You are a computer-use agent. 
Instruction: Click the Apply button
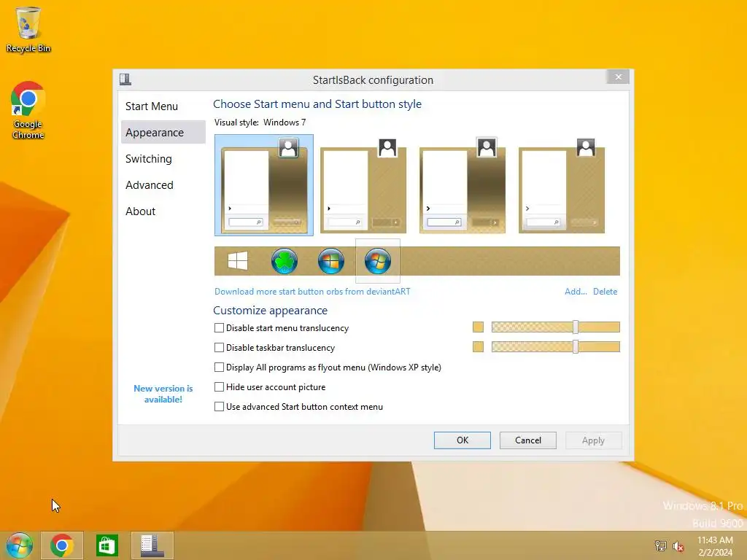pos(593,440)
